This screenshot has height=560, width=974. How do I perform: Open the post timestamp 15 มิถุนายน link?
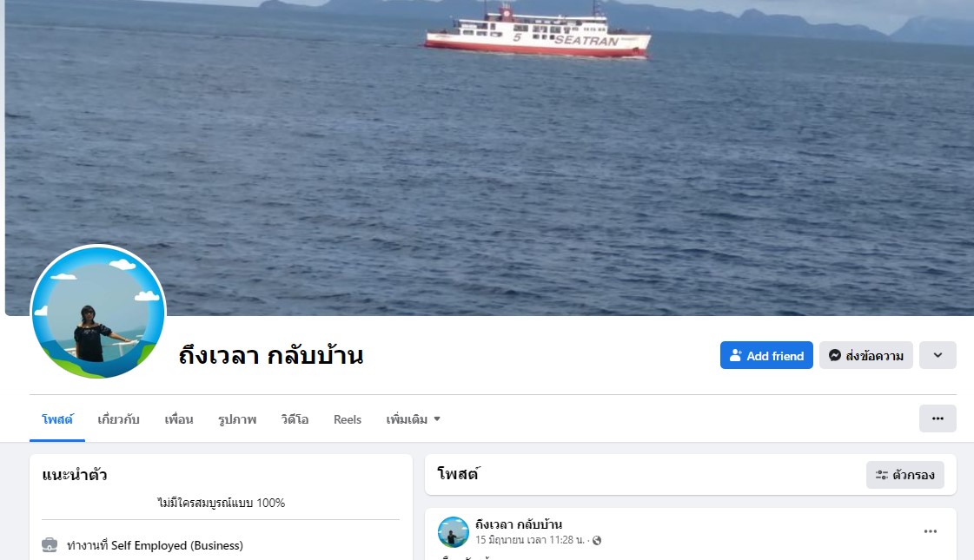pyautogui.click(x=530, y=540)
